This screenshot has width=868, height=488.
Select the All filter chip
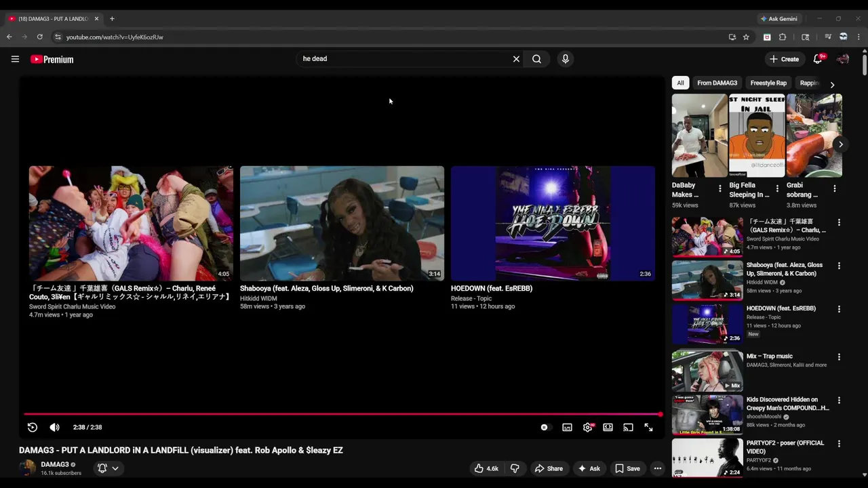[680, 83]
